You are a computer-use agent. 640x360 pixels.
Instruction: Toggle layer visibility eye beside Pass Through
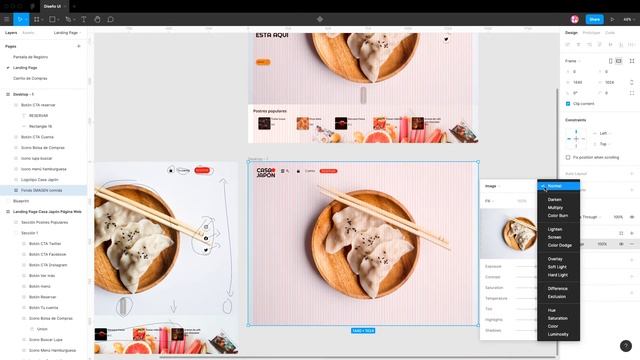coord(632,217)
